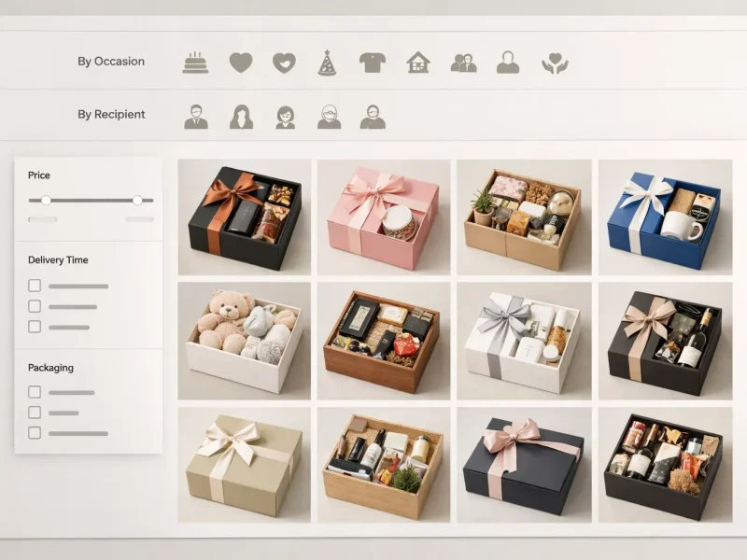Check the middle Packaging checkbox

[x=35, y=412]
